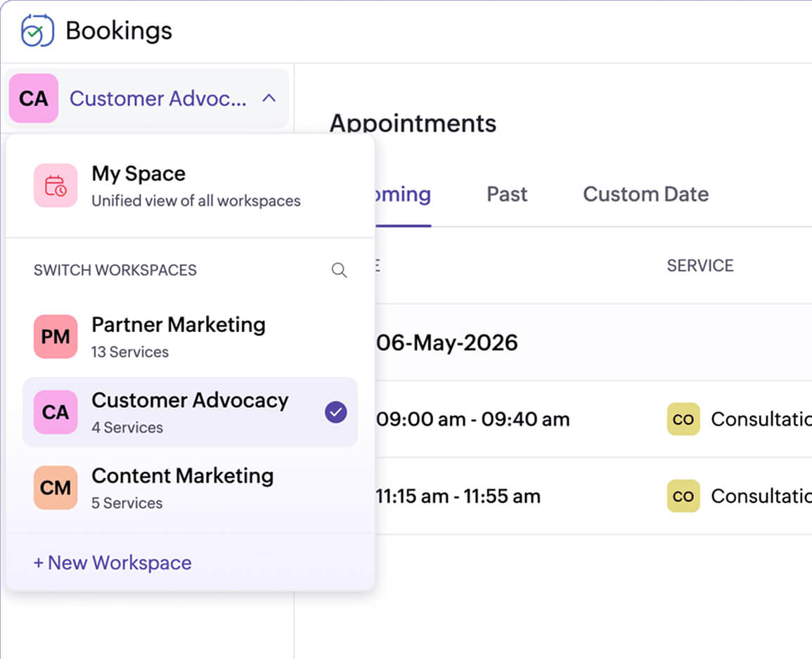Select the Customer Advocacy workspace
Viewport: 812px width, 659px height.
click(x=190, y=412)
